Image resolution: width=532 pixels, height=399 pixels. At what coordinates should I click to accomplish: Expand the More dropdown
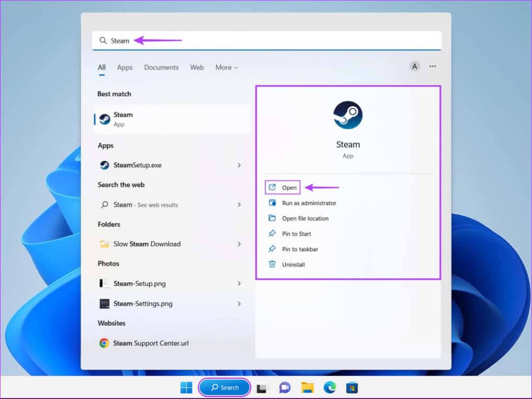(x=227, y=67)
